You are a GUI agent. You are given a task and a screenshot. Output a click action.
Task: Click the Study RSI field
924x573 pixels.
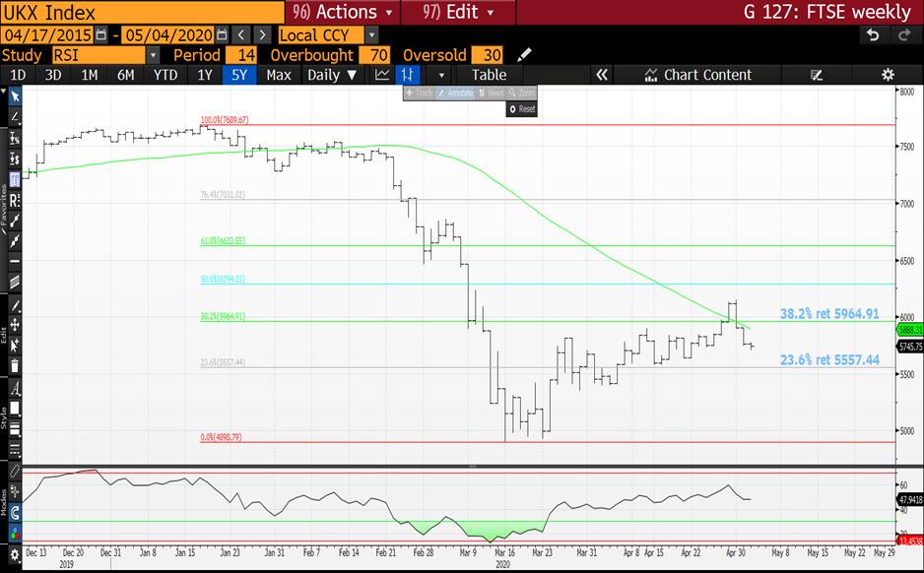click(99, 55)
